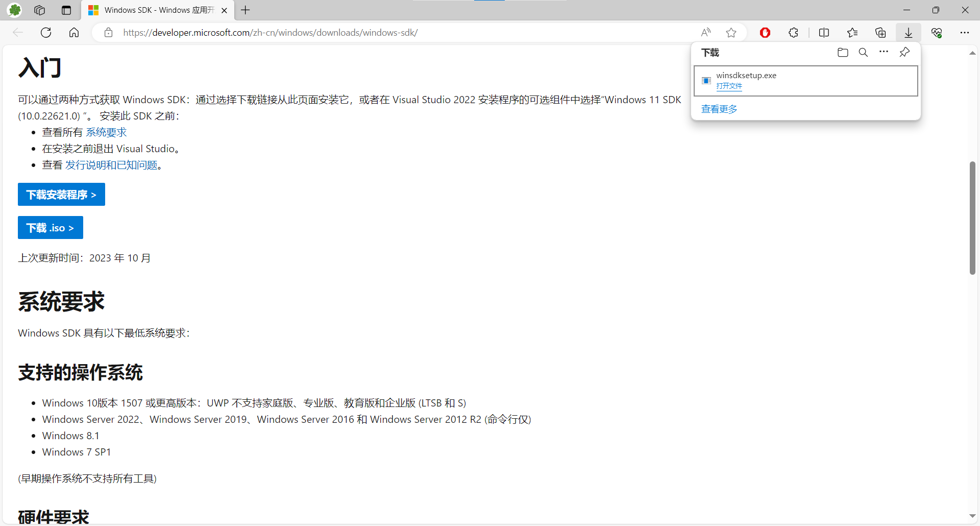This screenshot has width=980, height=526.
Task: Click the page vertical scrollbar thumb
Action: [972, 218]
